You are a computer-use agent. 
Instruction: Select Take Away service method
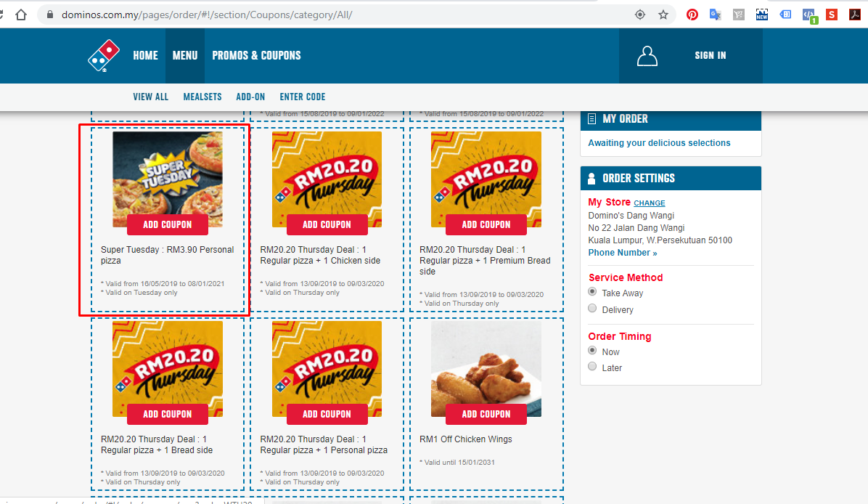tap(592, 292)
